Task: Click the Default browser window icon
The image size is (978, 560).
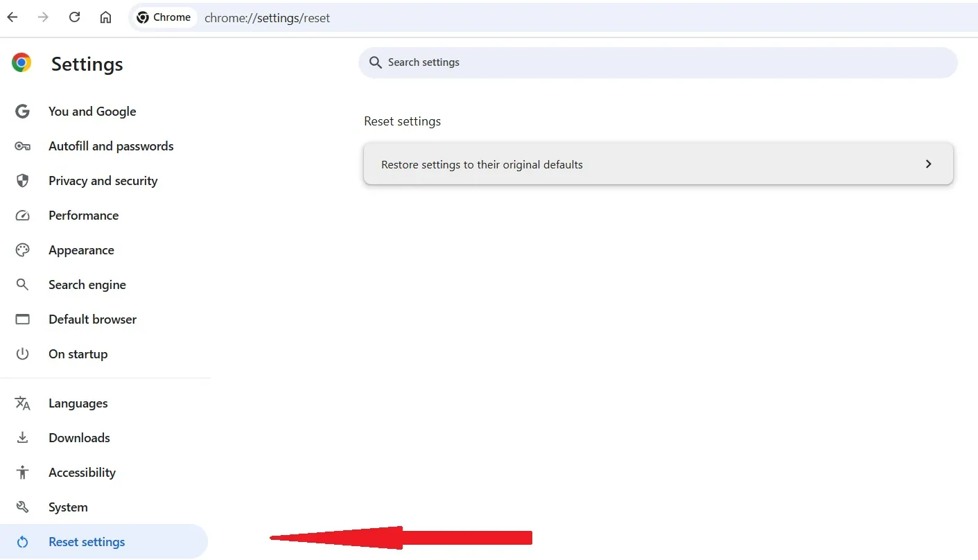Action: 22,320
